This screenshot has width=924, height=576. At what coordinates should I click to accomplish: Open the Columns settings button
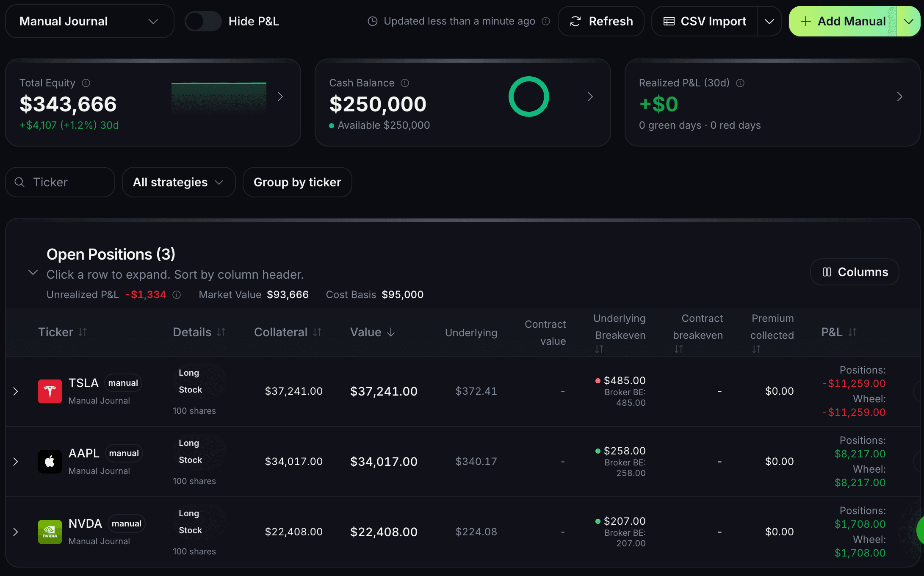(855, 272)
